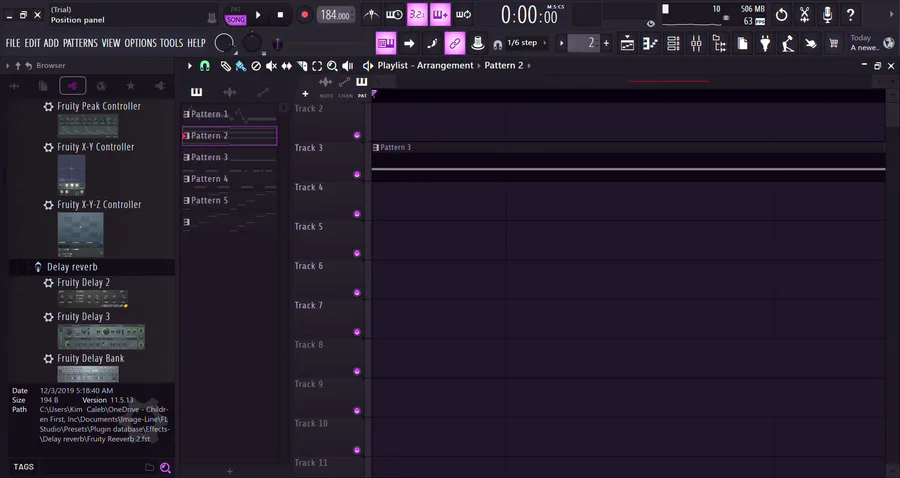Open the Playlist view icon

coord(627,43)
